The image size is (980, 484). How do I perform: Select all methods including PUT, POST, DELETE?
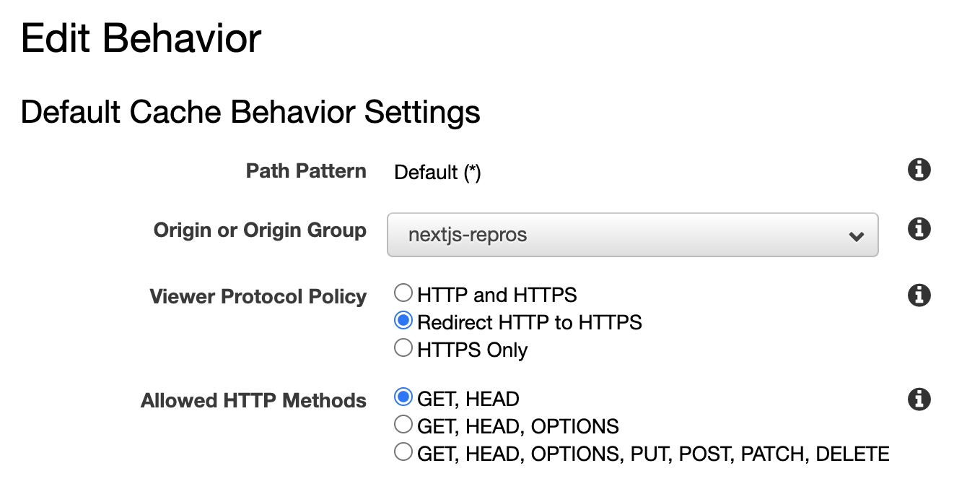coord(403,452)
